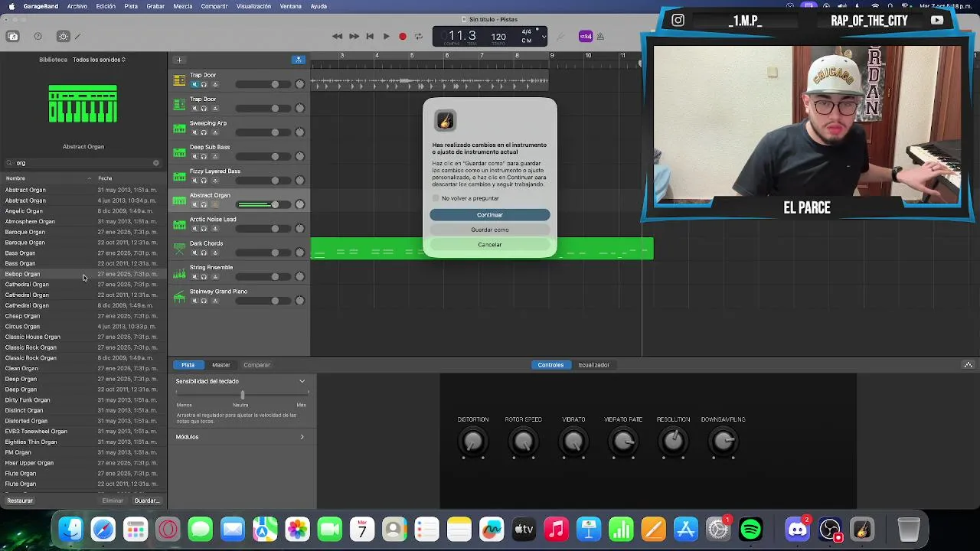Open the Mezcla menu
Viewport: 980px width, 551px height.
[183, 6]
